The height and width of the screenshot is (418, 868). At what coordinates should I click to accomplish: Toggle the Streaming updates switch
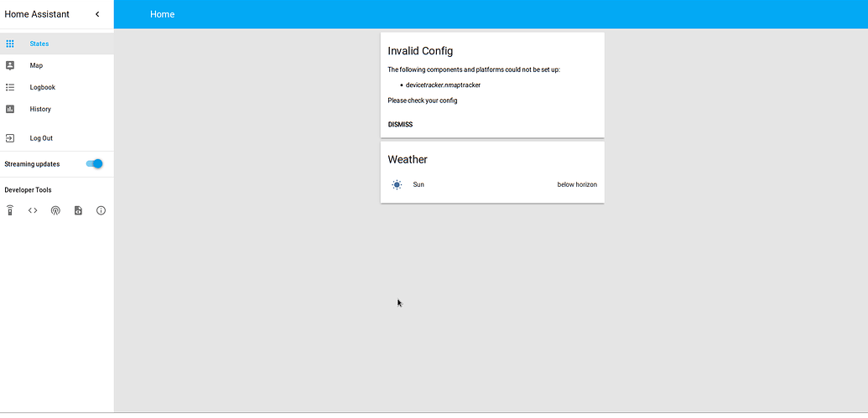[95, 163]
